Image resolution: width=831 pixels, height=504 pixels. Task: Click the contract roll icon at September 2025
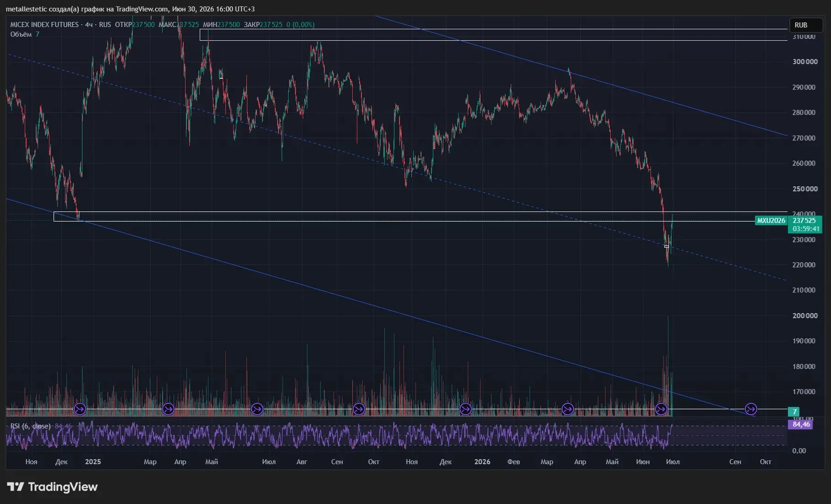(359, 409)
